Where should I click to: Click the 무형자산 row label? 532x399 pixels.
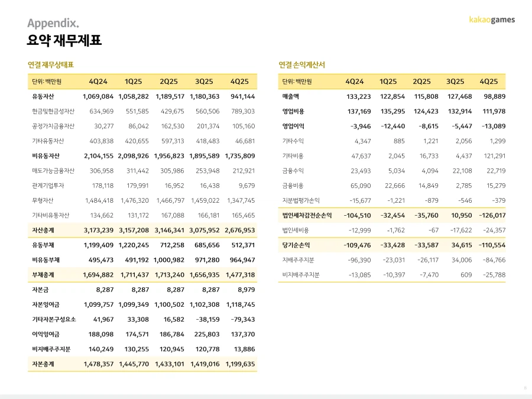coord(43,200)
